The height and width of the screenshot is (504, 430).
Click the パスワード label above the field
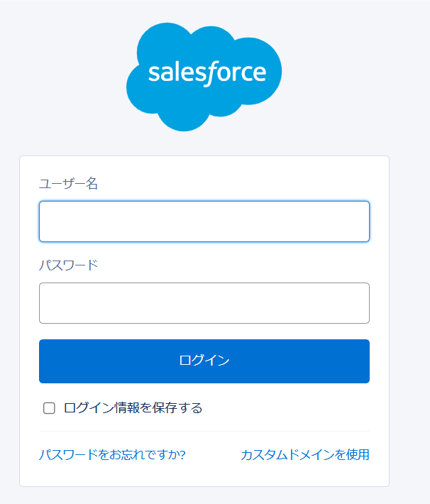coord(68,265)
